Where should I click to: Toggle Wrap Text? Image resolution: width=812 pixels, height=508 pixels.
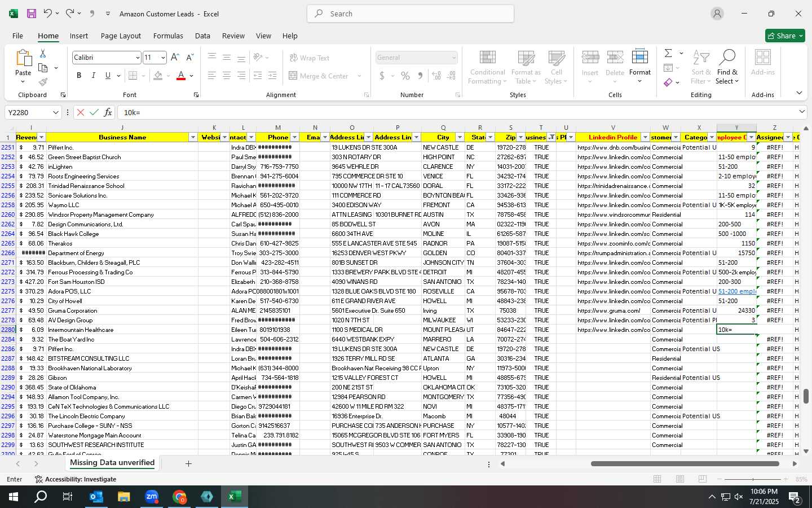pyautogui.click(x=310, y=58)
